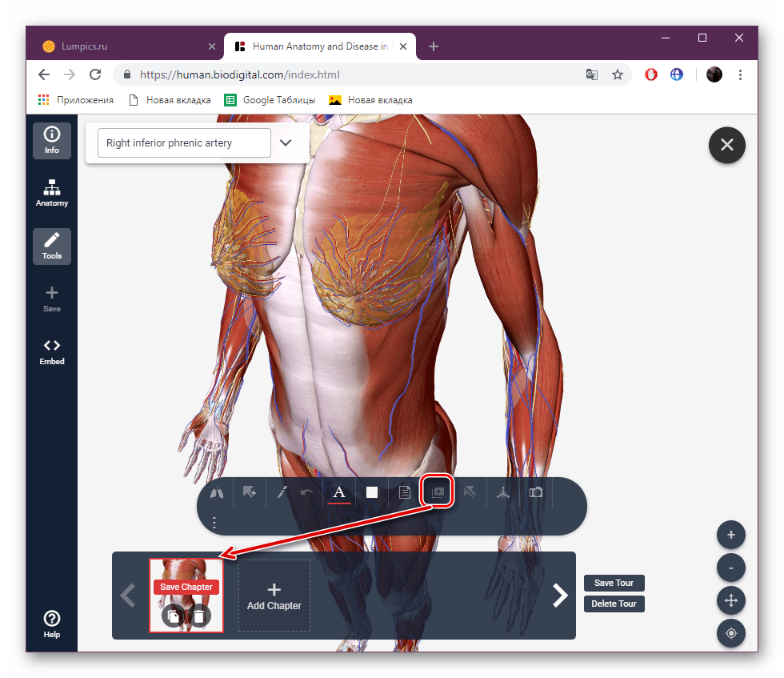Open the Info panel in the sidebar
This screenshot has width=784, height=678.
pyautogui.click(x=51, y=139)
